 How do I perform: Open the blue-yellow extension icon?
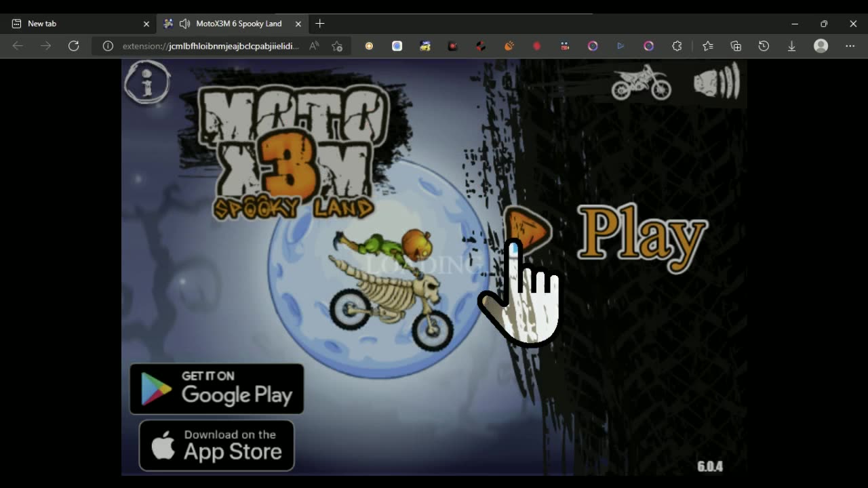point(425,46)
